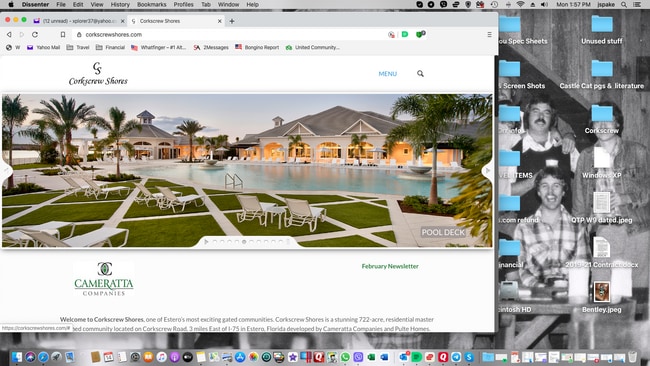Open the History menu
The width and height of the screenshot is (650, 366).
(120, 5)
